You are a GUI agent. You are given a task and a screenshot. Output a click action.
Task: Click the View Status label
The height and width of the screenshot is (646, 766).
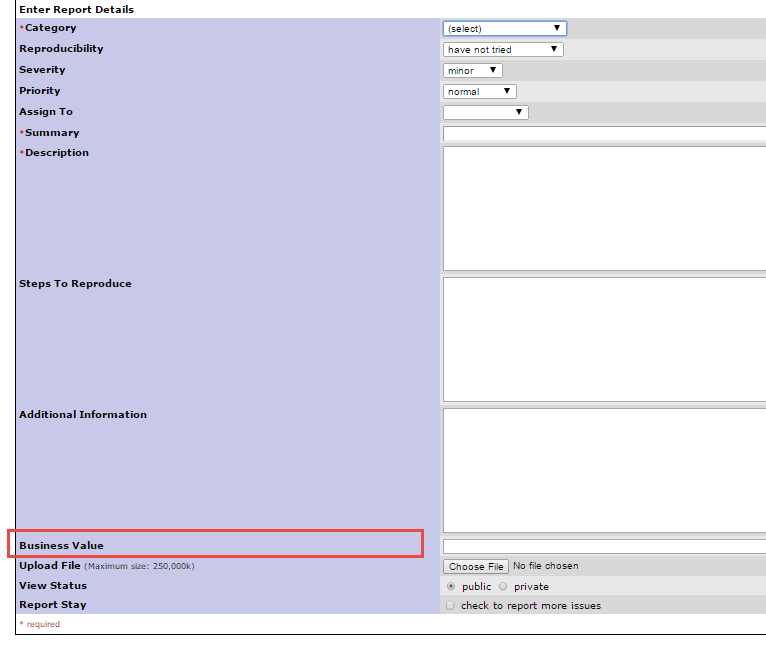tap(53, 586)
